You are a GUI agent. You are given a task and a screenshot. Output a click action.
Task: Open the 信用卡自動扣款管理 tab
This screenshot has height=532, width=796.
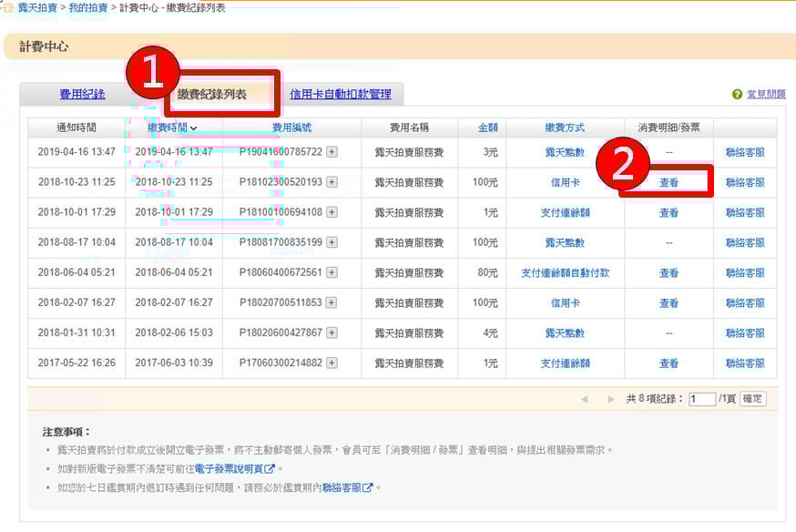click(x=340, y=94)
